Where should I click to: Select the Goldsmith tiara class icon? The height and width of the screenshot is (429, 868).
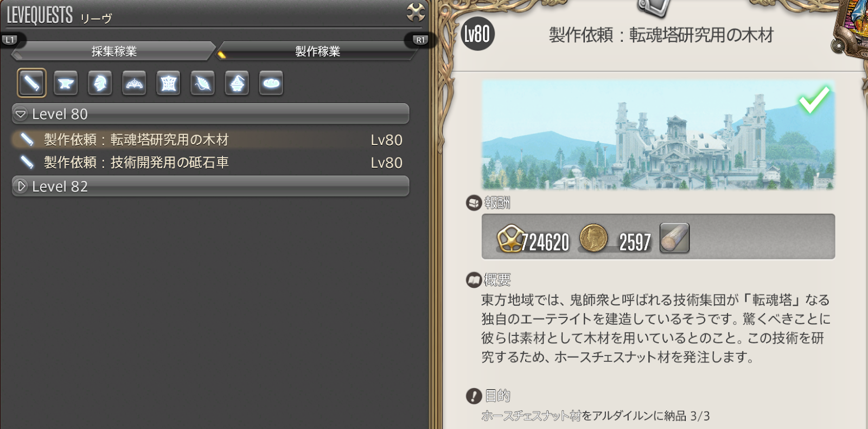pos(134,83)
